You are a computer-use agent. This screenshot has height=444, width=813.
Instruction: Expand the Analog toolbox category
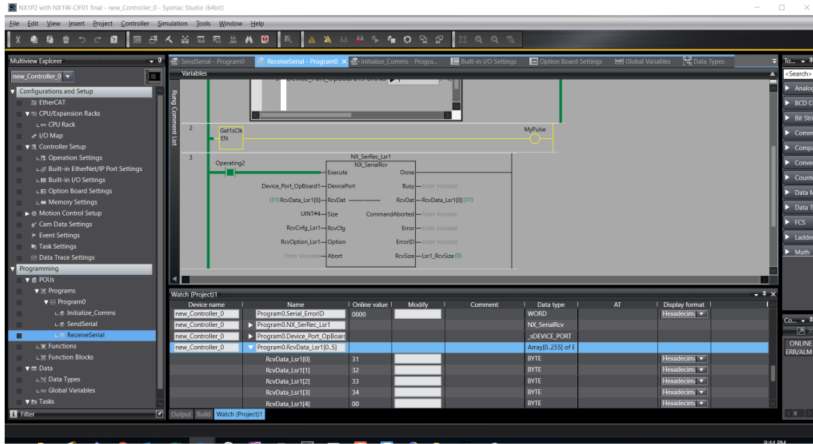click(x=788, y=88)
